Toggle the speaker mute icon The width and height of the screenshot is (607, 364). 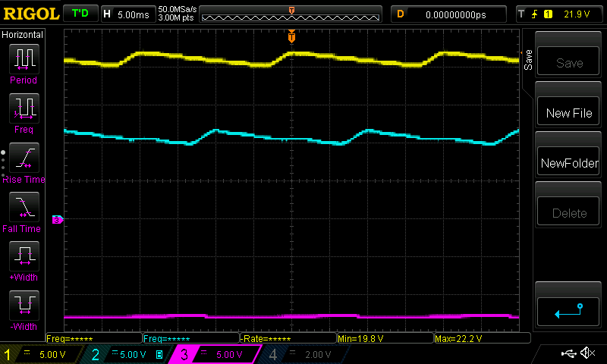pyautogui.click(x=587, y=353)
